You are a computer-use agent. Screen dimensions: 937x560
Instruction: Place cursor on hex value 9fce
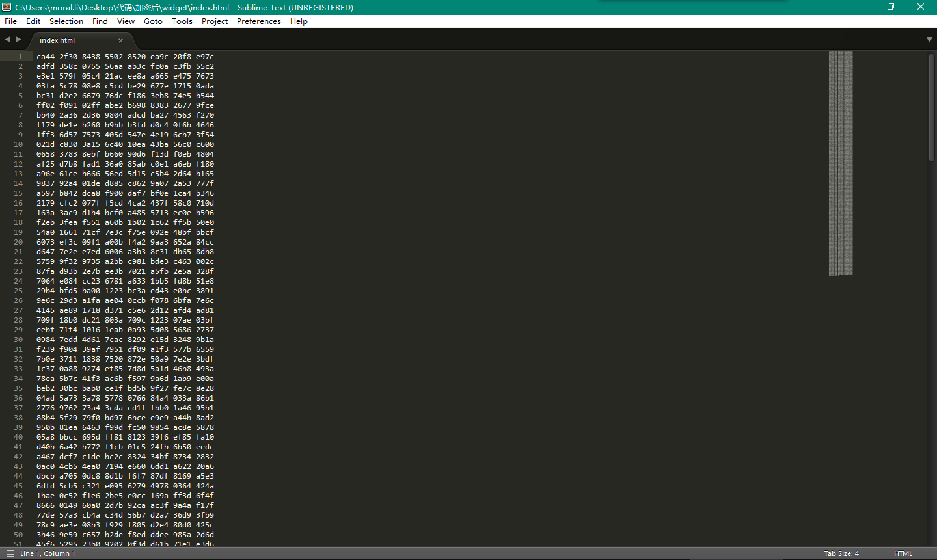pos(205,105)
